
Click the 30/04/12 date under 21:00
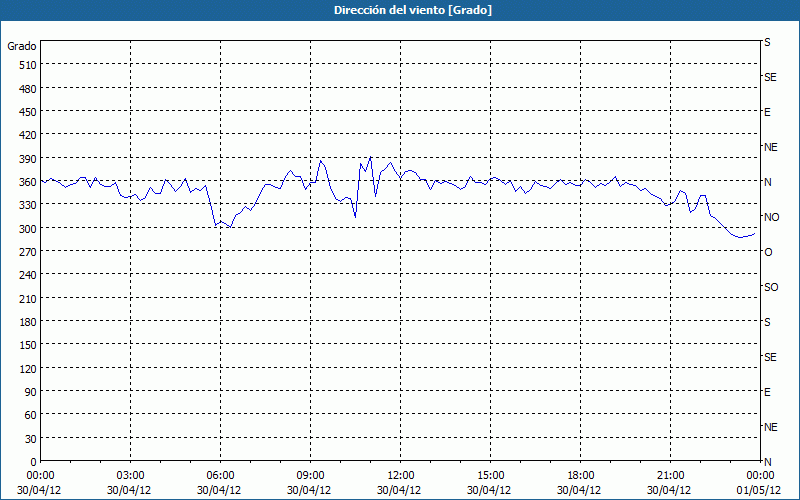tap(669, 490)
